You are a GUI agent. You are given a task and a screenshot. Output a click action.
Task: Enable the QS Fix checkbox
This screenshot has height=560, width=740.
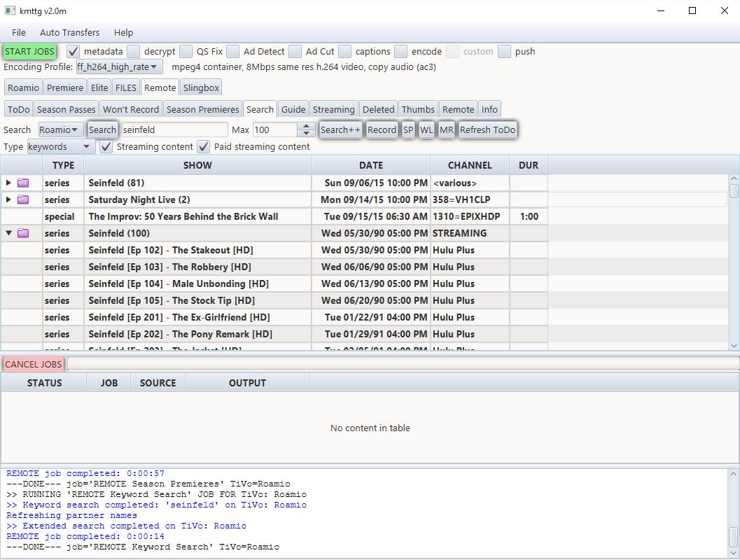186,51
